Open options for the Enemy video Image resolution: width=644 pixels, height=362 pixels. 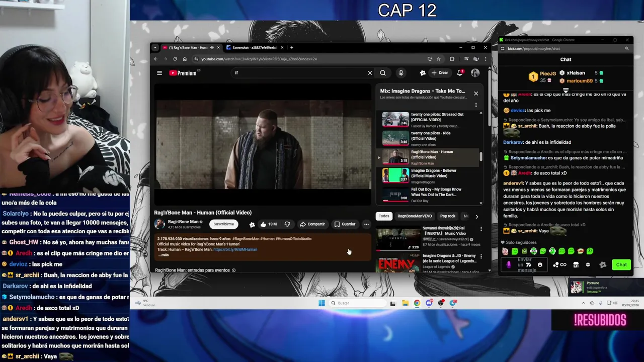pos(481,256)
